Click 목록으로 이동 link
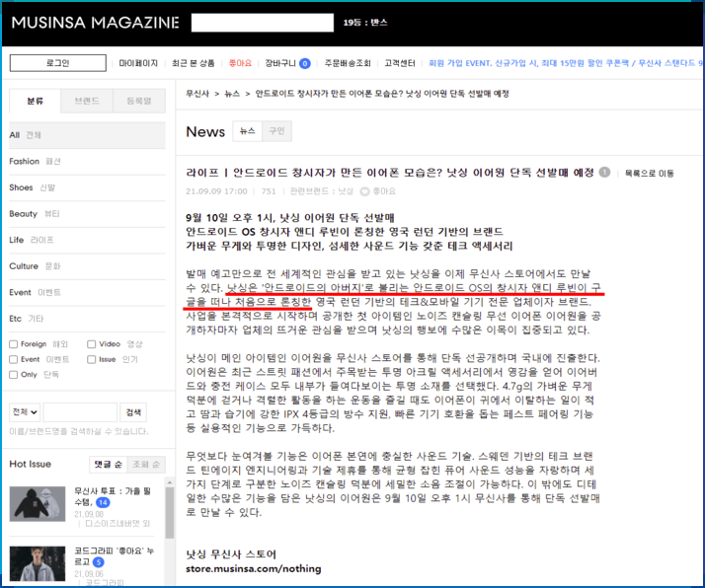Viewport: 705px width, 588px height. pos(650,174)
